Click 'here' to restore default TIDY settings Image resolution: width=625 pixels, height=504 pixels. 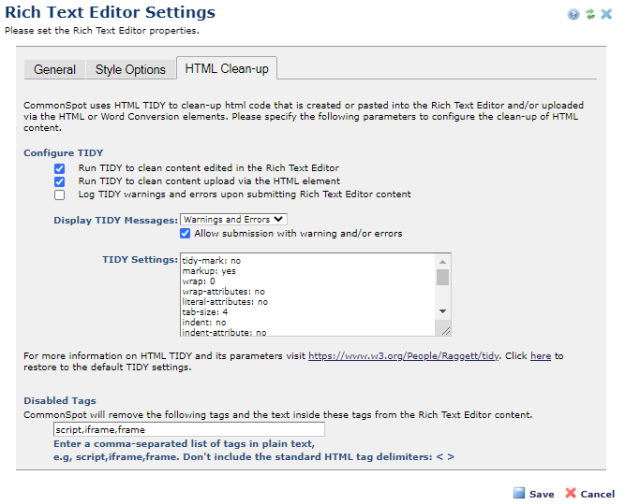(539, 355)
